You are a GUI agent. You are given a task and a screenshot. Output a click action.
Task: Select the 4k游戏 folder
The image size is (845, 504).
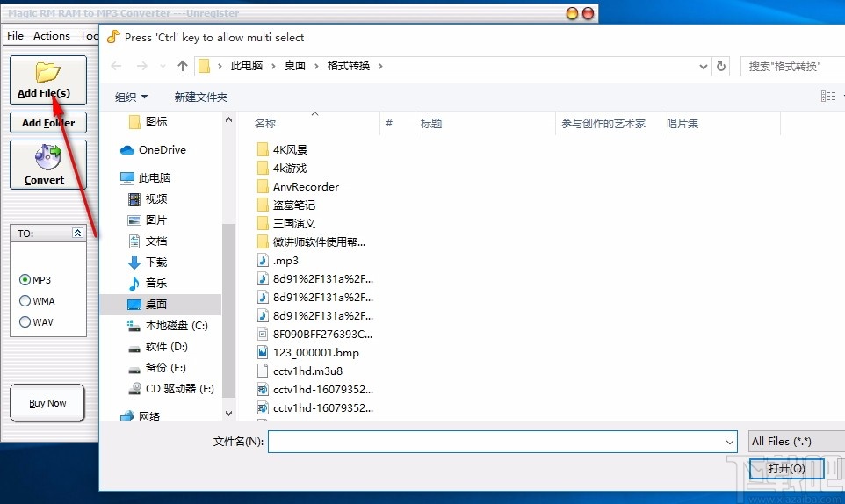282,168
